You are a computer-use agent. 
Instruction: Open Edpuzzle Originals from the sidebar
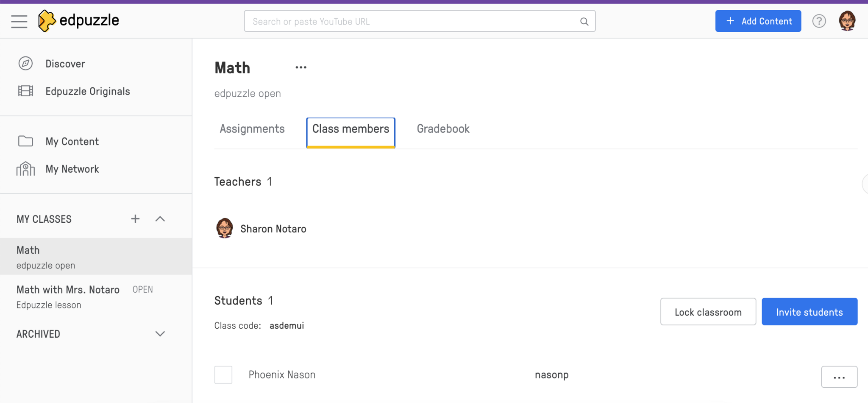click(87, 91)
